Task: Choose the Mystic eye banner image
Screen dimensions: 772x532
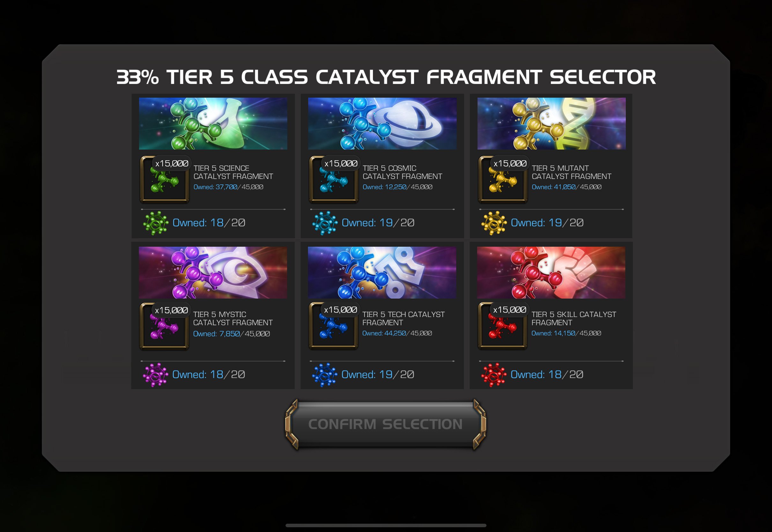Action: point(213,272)
